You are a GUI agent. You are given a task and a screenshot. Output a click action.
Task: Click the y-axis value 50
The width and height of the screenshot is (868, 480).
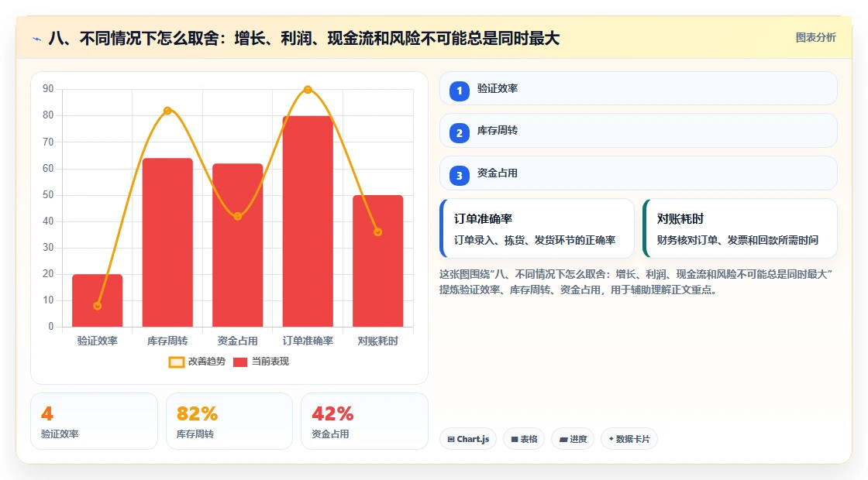click(48, 194)
